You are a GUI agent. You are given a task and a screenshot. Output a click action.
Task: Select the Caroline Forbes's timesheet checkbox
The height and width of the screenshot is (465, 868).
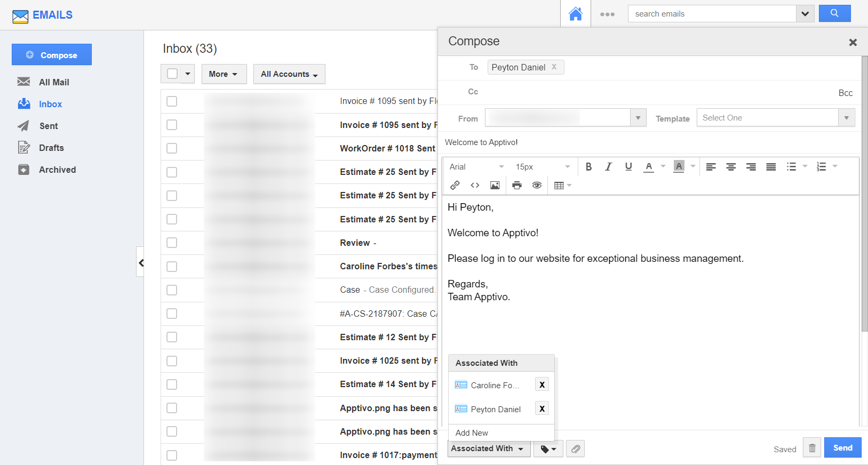[x=172, y=266]
